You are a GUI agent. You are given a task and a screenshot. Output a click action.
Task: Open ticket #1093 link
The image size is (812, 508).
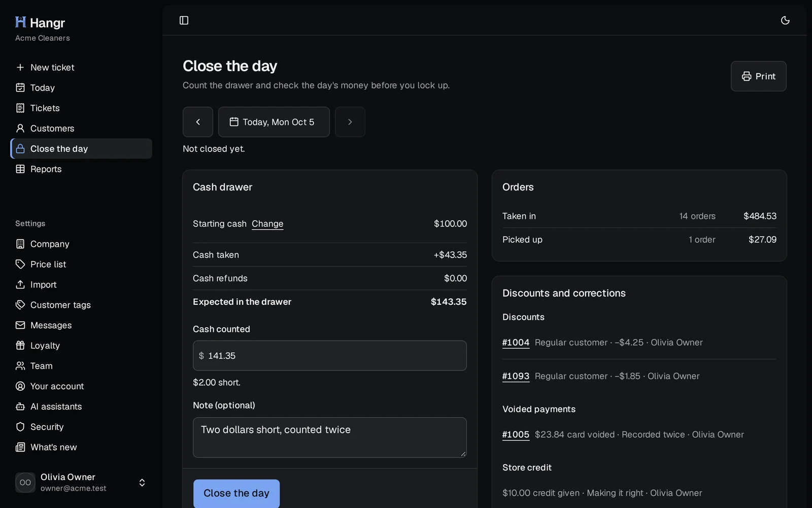pyautogui.click(x=516, y=376)
